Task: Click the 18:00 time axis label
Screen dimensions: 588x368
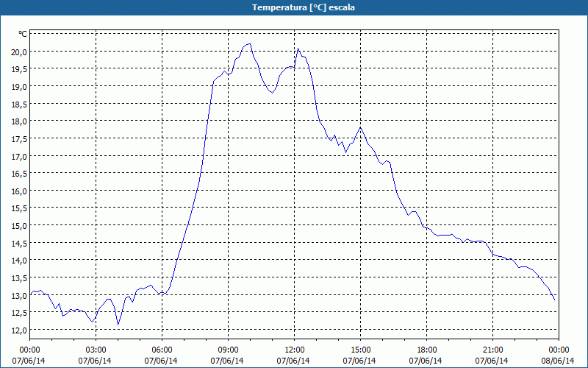Action: coord(427,350)
